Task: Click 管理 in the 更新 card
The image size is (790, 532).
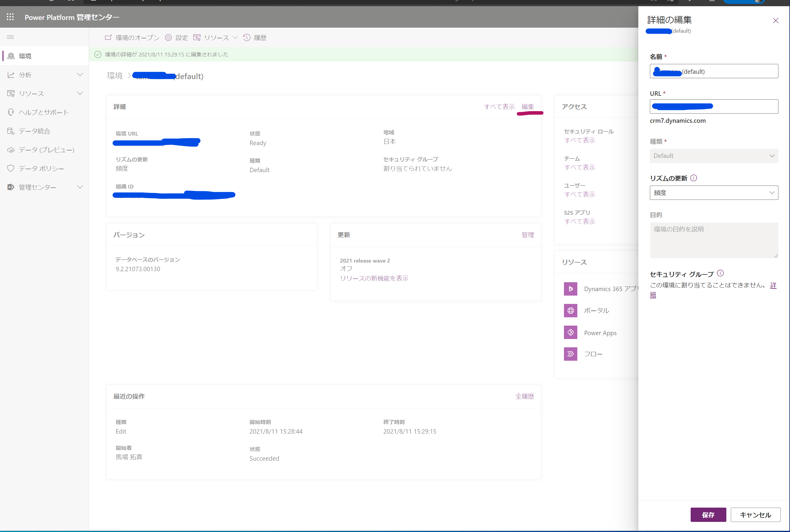Action: [528, 235]
